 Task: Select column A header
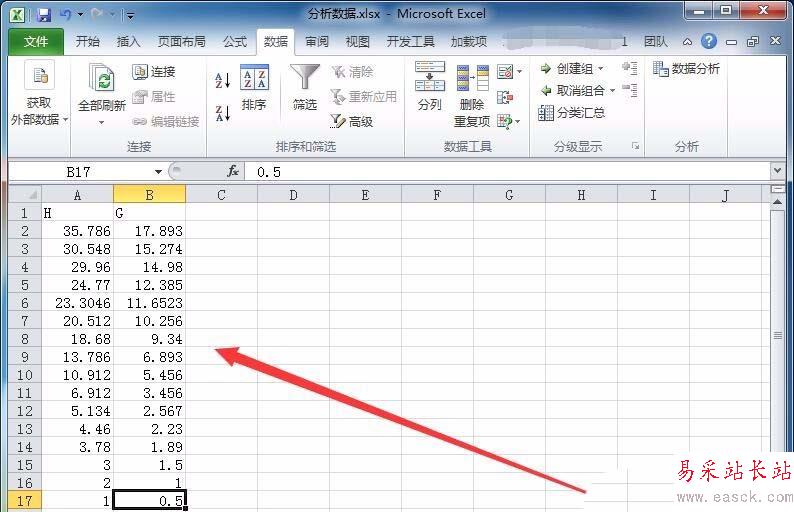click(77, 194)
